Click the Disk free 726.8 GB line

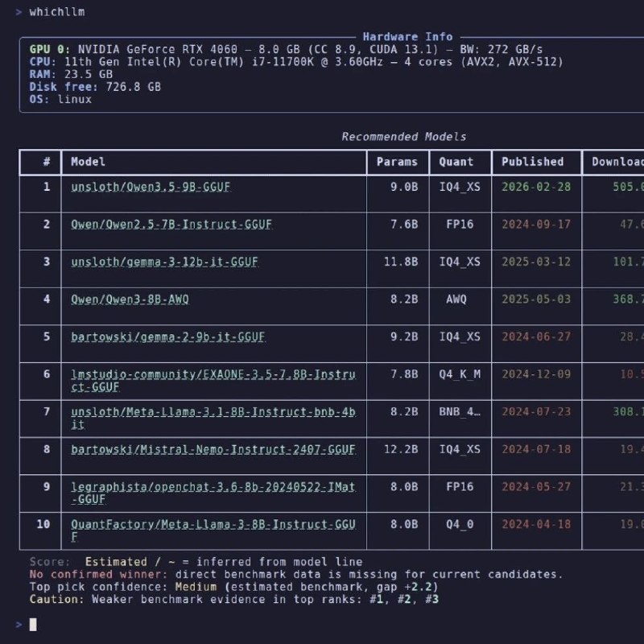[95, 87]
